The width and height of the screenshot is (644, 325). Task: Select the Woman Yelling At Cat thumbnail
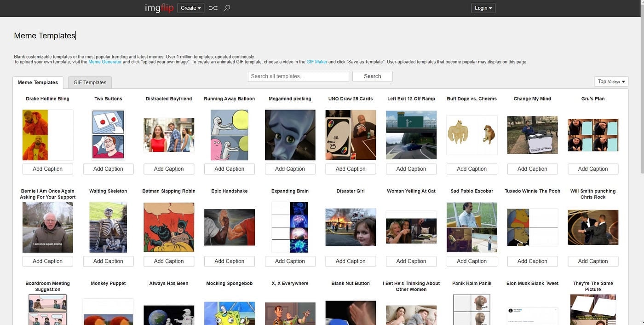[x=411, y=227]
